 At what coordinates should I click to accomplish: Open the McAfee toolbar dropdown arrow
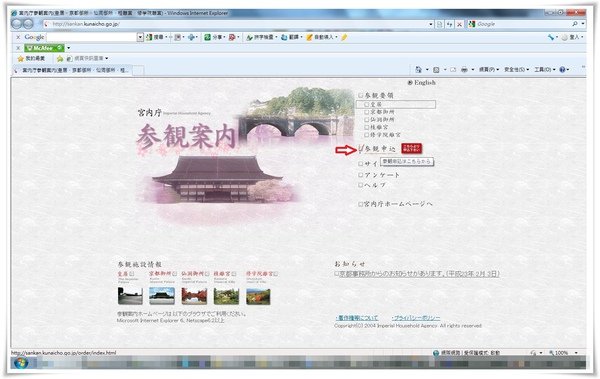tap(68, 48)
